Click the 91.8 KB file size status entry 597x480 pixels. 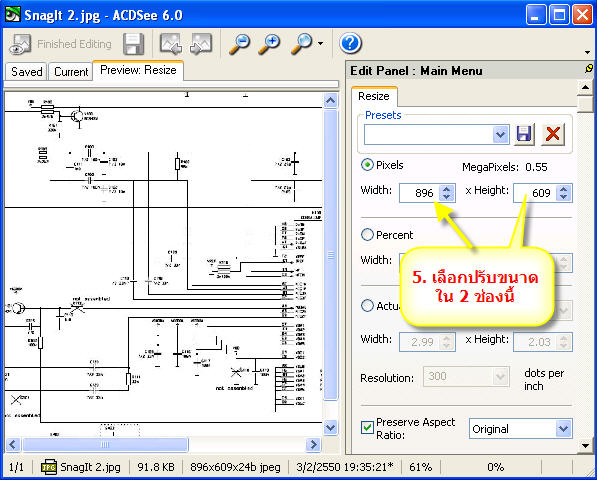(x=156, y=467)
